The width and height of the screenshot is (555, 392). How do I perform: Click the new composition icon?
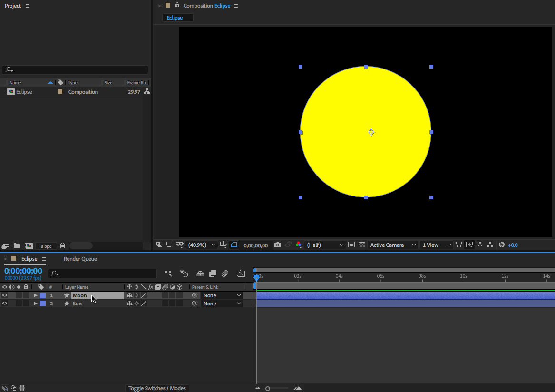pos(29,246)
